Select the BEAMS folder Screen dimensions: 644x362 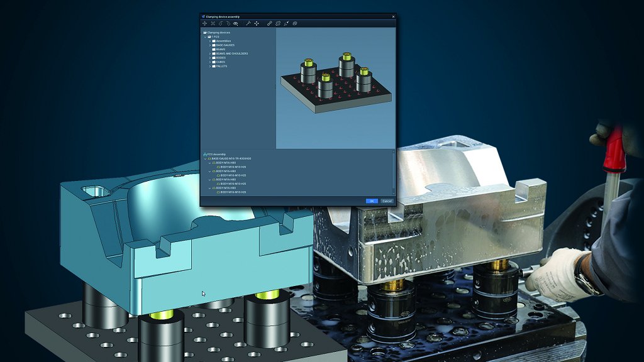[x=221, y=50]
